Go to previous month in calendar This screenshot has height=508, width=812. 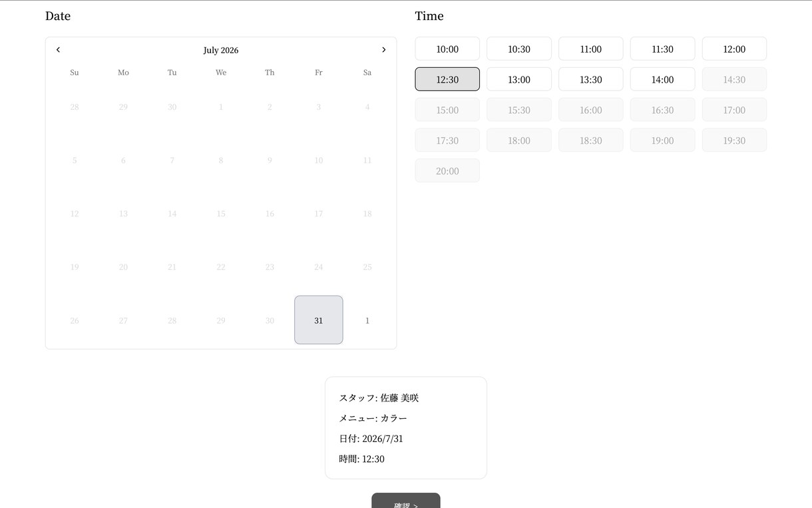[x=58, y=50]
